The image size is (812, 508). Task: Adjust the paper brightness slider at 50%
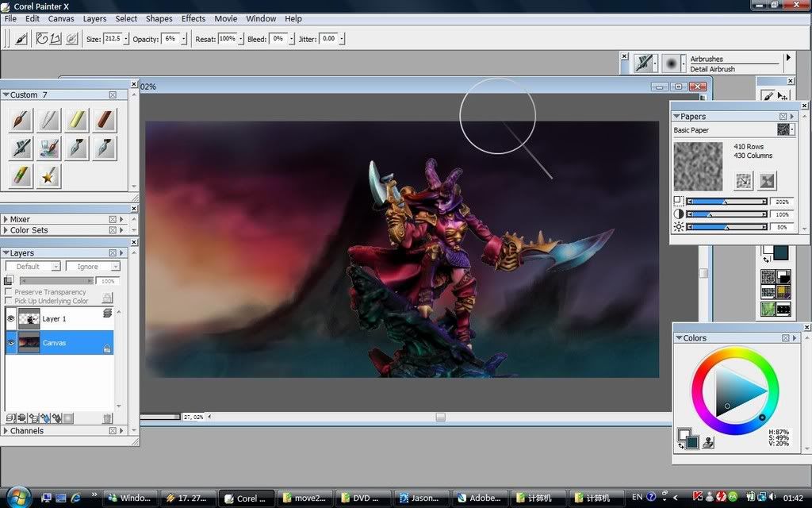pos(726,227)
